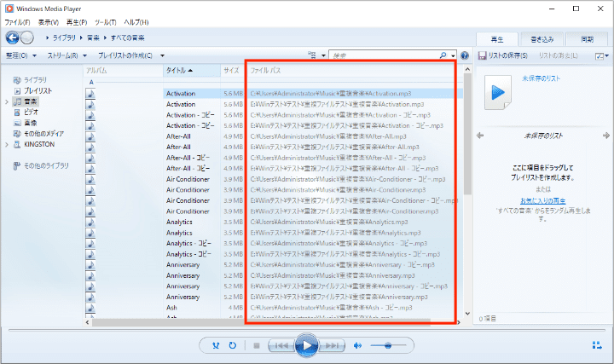Go back with the back arrow button

(x=12, y=38)
